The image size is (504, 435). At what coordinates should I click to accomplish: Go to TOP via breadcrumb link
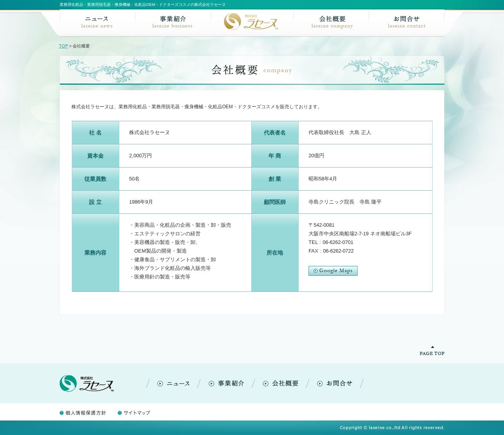click(x=63, y=46)
